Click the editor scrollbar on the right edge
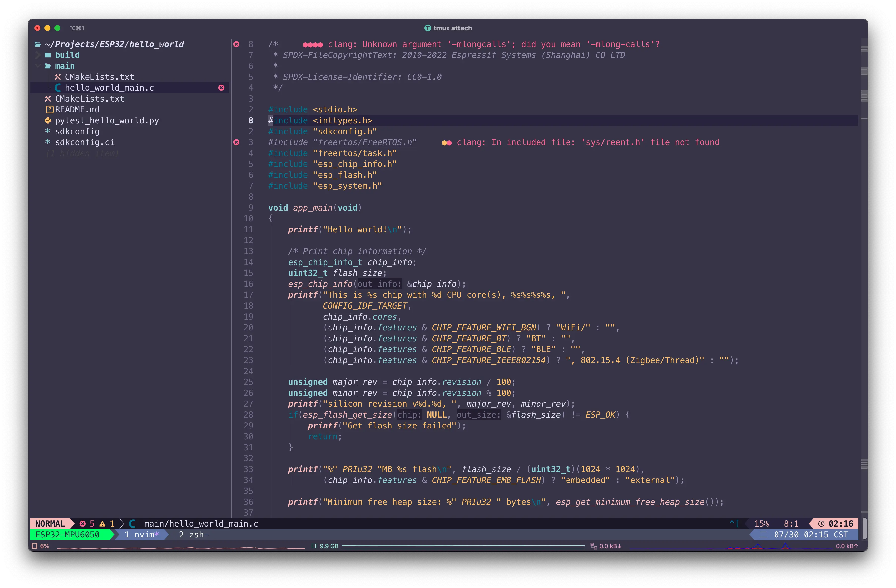The width and height of the screenshot is (896, 588). tap(864, 263)
